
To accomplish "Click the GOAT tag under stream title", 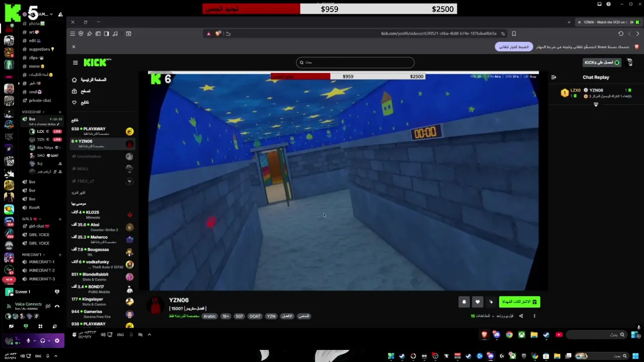I will 255,316.
